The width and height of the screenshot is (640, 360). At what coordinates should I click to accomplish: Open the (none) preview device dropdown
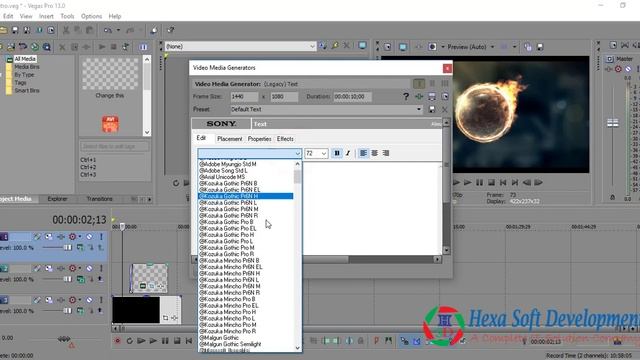coord(312,47)
